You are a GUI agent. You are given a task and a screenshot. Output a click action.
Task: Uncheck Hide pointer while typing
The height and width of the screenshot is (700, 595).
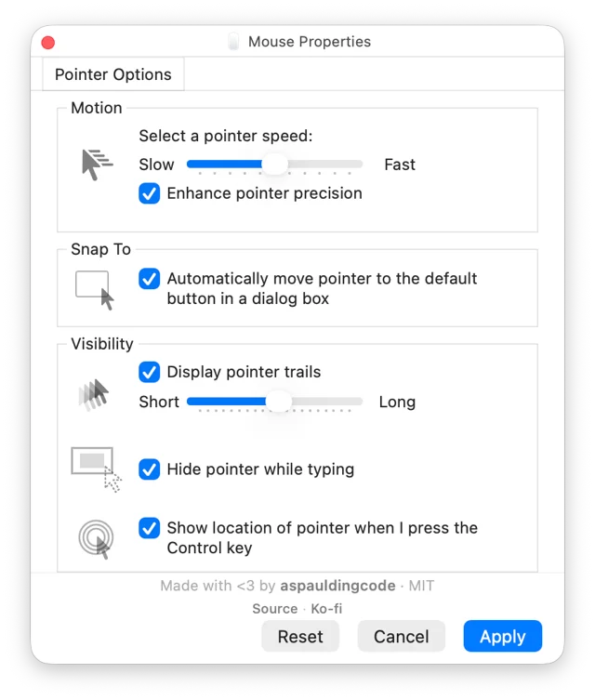pos(149,469)
